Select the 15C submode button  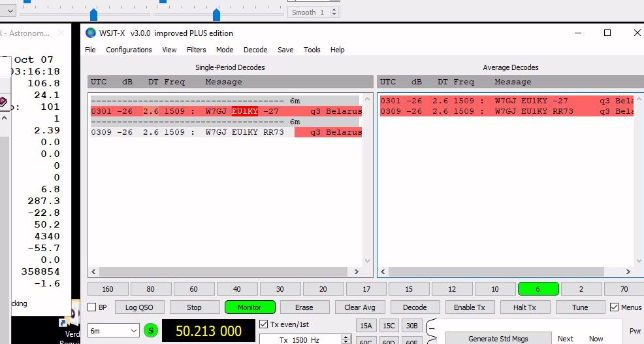pyautogui.click(x=389, y=326)
